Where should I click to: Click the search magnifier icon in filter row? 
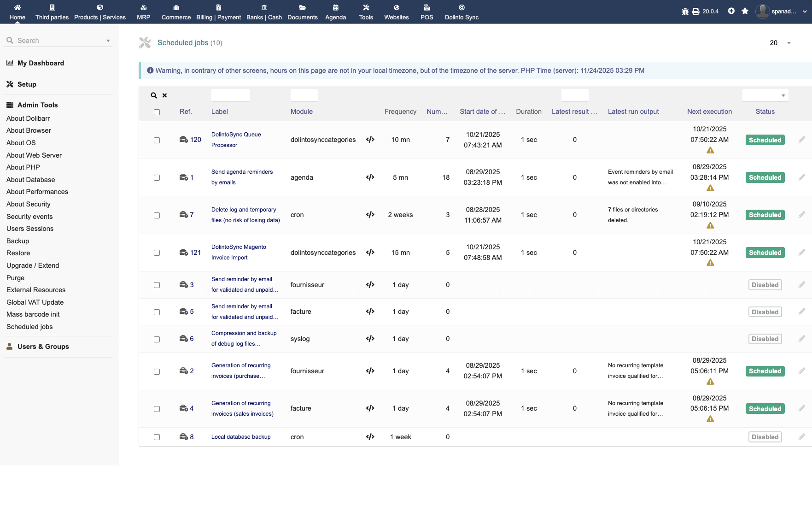click(x=154, y=95)
